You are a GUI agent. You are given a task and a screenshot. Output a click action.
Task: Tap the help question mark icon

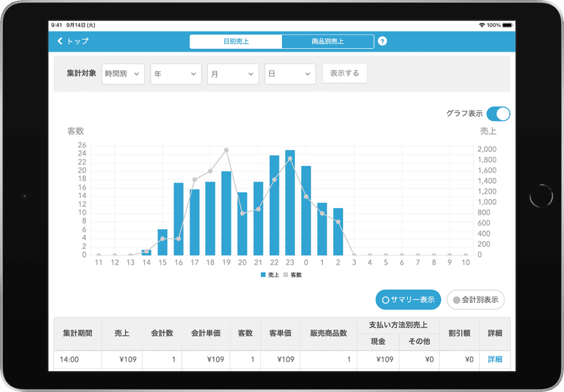coord(382,41)
